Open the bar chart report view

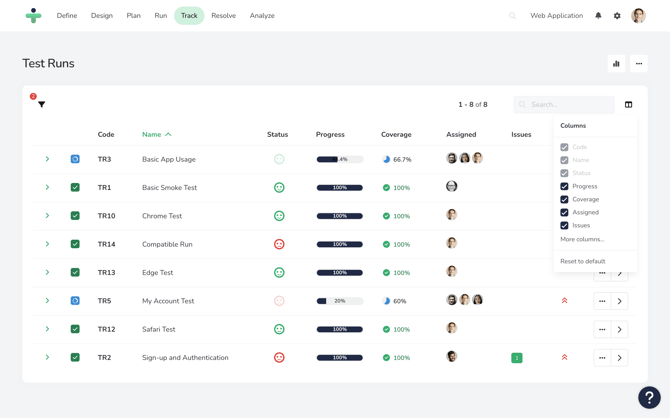click(616, 64)
